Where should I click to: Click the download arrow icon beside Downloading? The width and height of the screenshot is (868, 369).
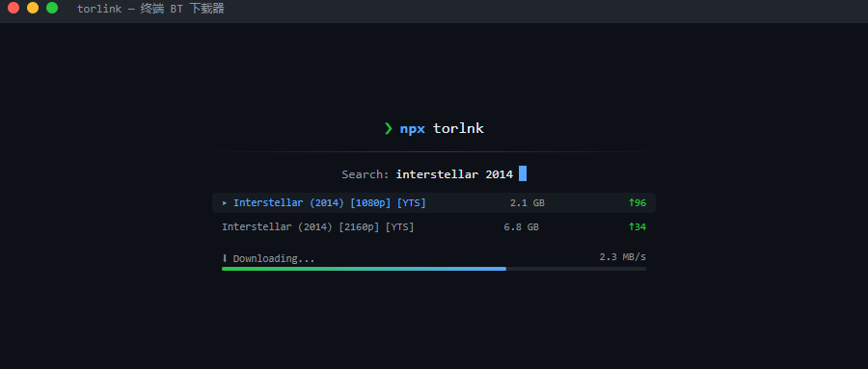click(225, 258)
